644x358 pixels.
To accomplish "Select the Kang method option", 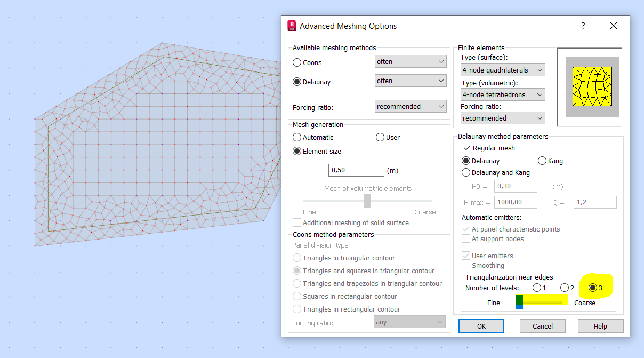I will [x=542, y=161].
